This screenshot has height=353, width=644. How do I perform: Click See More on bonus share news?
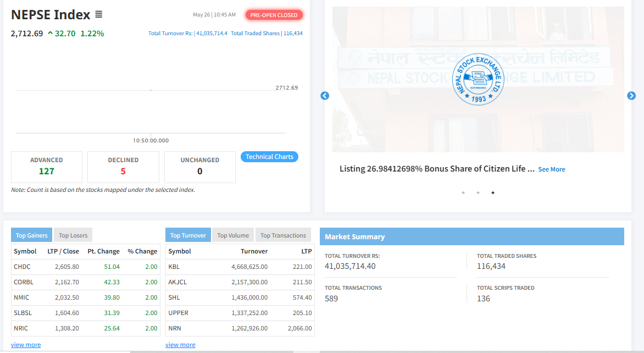click(551, 169)
